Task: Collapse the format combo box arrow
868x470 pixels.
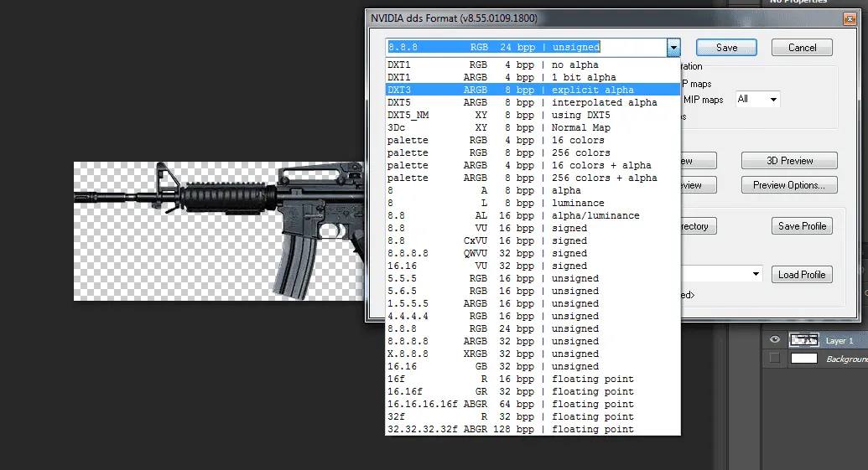Action: [x=673, y=48]
